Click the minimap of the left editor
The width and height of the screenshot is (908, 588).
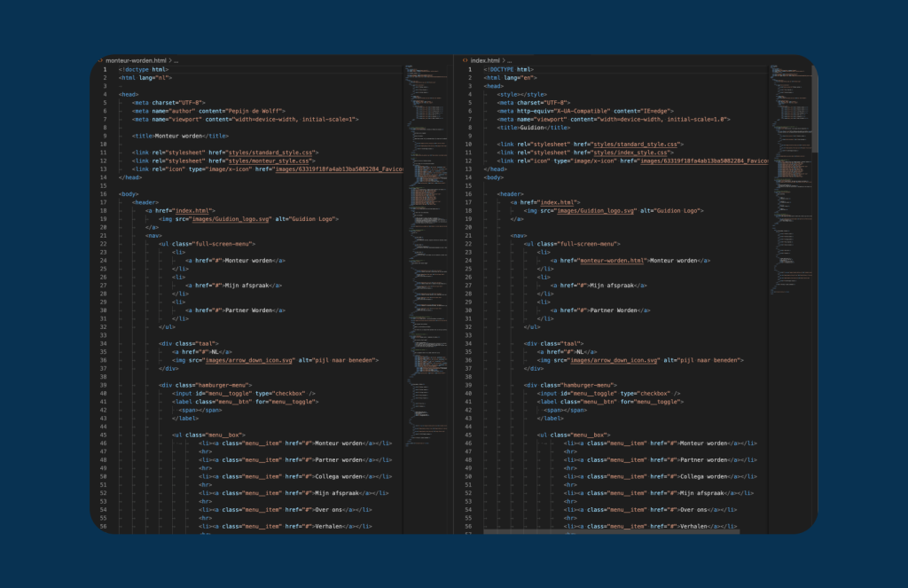pyautogui.click(x=426, y=177)
